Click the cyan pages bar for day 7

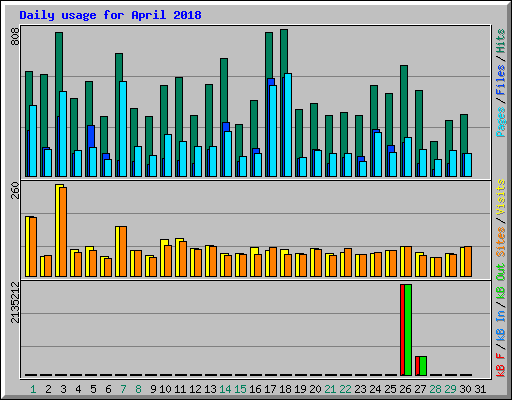point(123,129)
